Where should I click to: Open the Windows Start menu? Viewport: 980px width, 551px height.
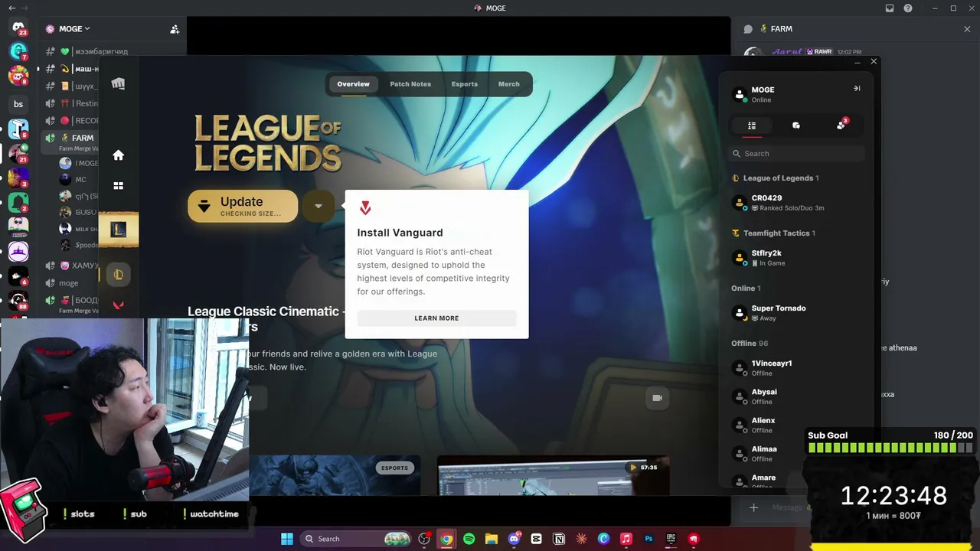[x=286, y=539]
